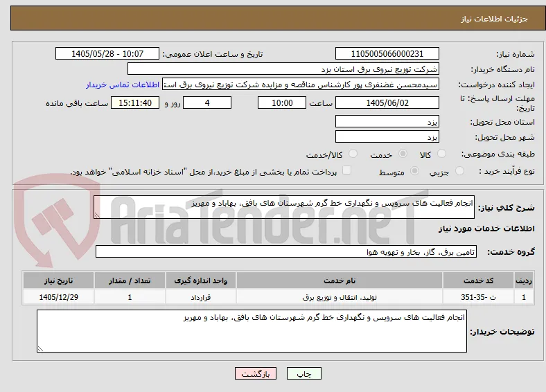Click the واحد اندازه گیری column header

tap(201, 280)
